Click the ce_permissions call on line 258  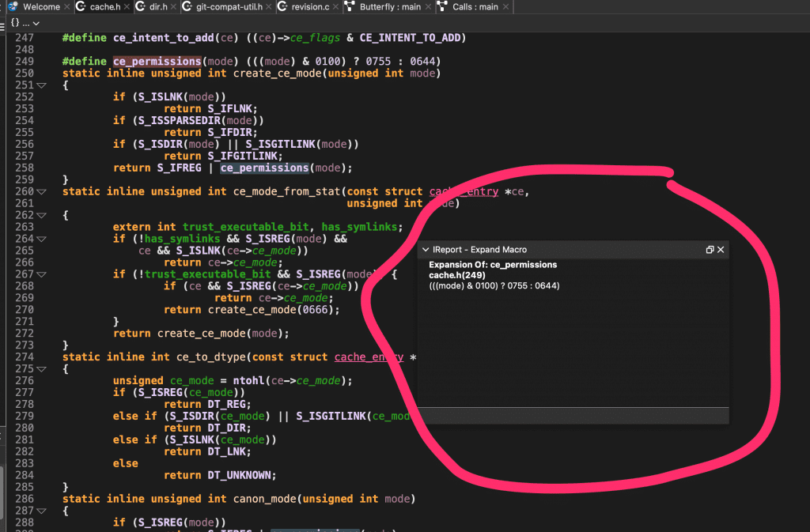coord(264,168)
